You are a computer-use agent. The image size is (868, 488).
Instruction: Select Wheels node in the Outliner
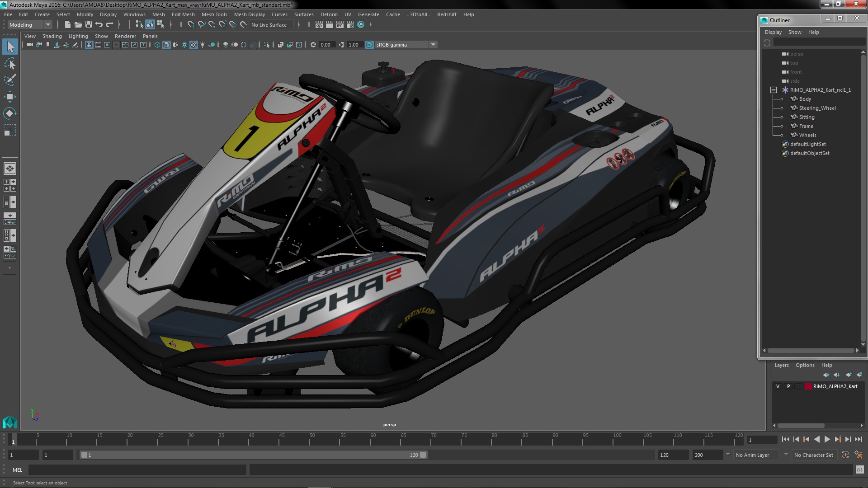coord(807,135)
